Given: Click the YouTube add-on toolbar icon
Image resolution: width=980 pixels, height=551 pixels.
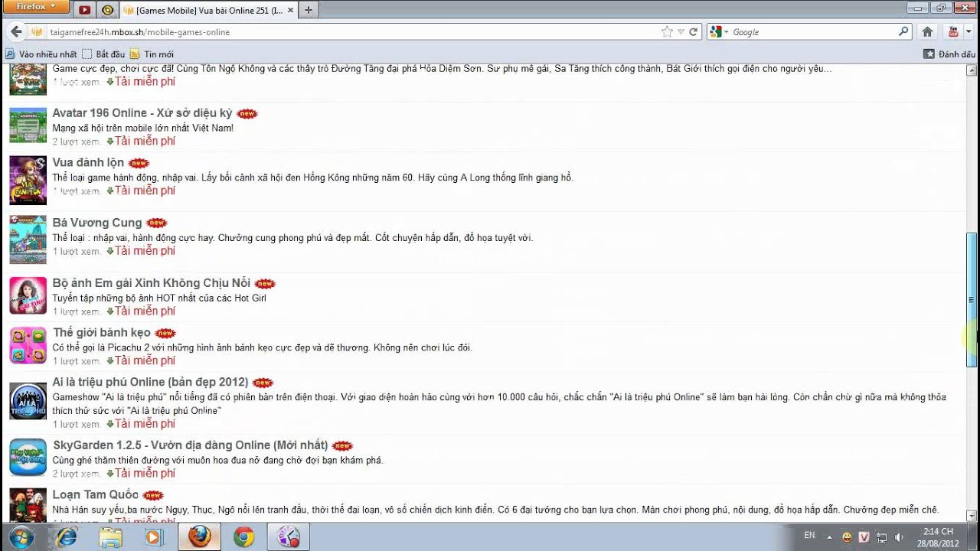Looking at the screenshot, I should [953, 32].
